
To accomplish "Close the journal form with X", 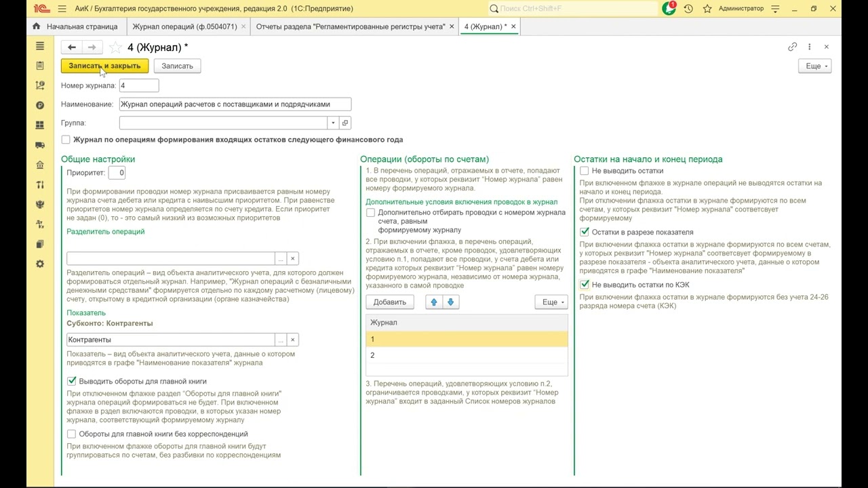I will pyautogui.click(x=827, y=47).
